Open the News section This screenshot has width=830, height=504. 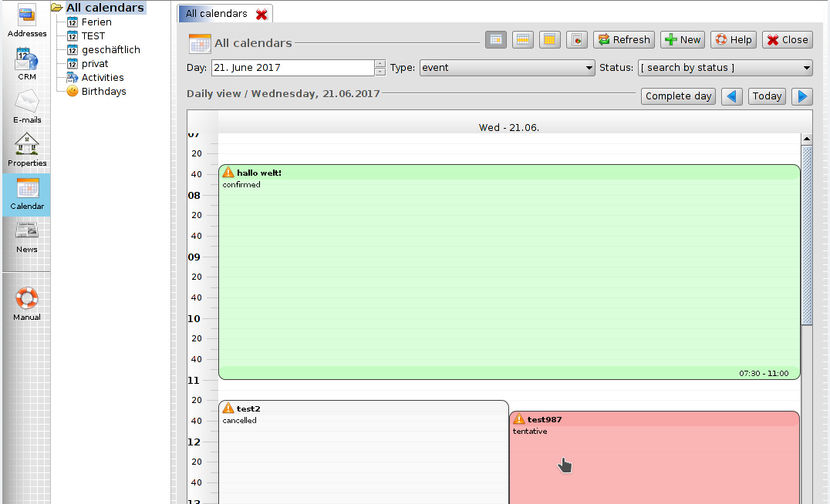pyautogui.click(x=27, y=236)
